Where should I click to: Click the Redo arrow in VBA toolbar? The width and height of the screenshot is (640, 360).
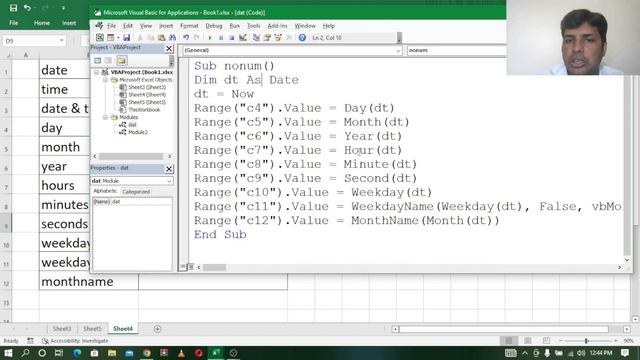[197, 38]
